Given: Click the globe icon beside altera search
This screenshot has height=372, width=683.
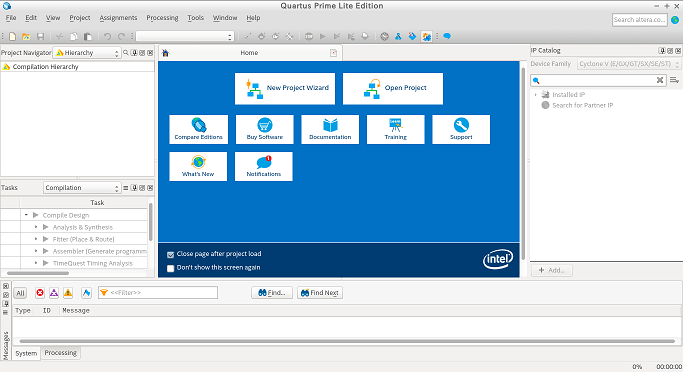Looking at the screenshot, I should (x=675, y=20).
